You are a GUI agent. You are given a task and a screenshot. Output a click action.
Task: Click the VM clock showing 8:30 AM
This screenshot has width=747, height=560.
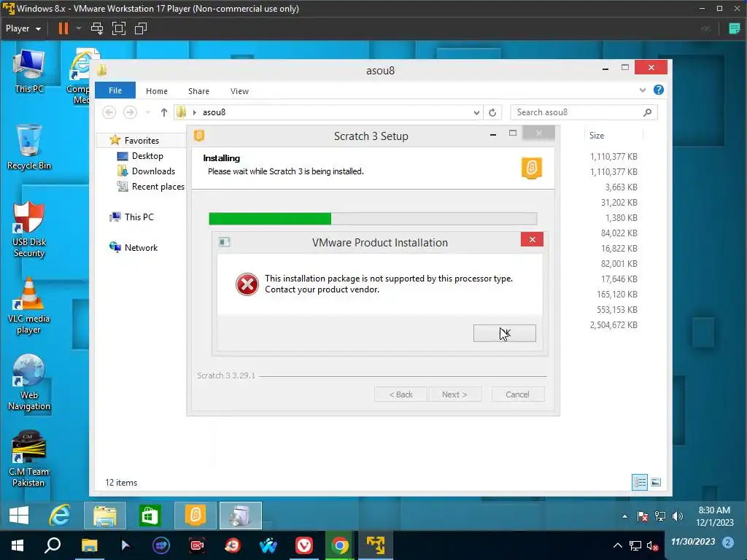click(x=714, y=516)
